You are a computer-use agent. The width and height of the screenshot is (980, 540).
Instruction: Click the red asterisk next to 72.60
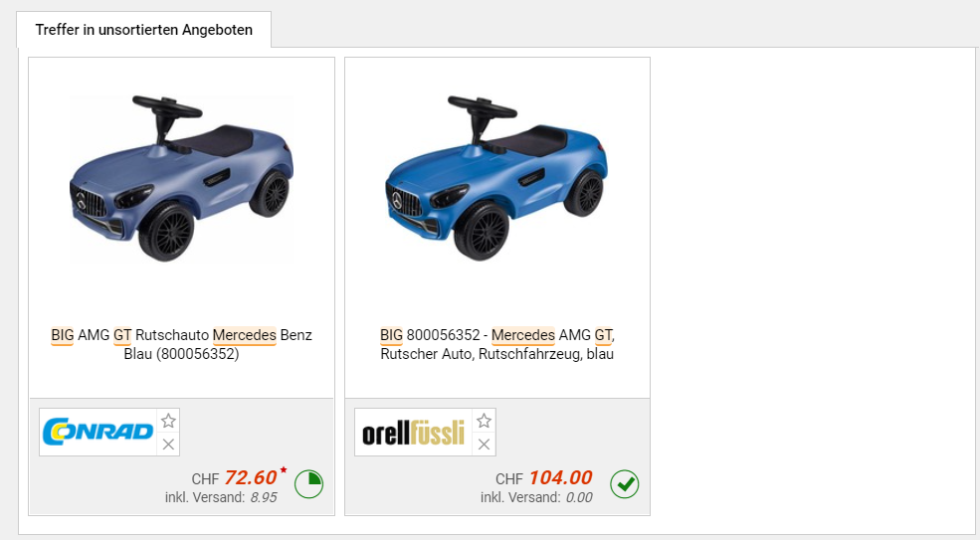coord(284,470)
